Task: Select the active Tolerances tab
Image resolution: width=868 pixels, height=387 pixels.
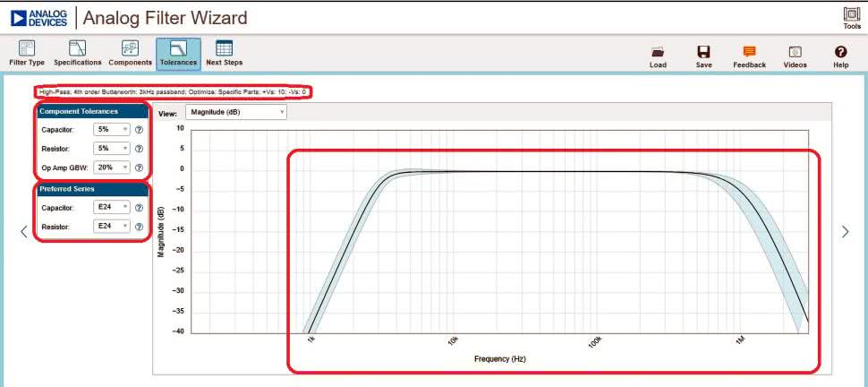Action: point(178,54)
